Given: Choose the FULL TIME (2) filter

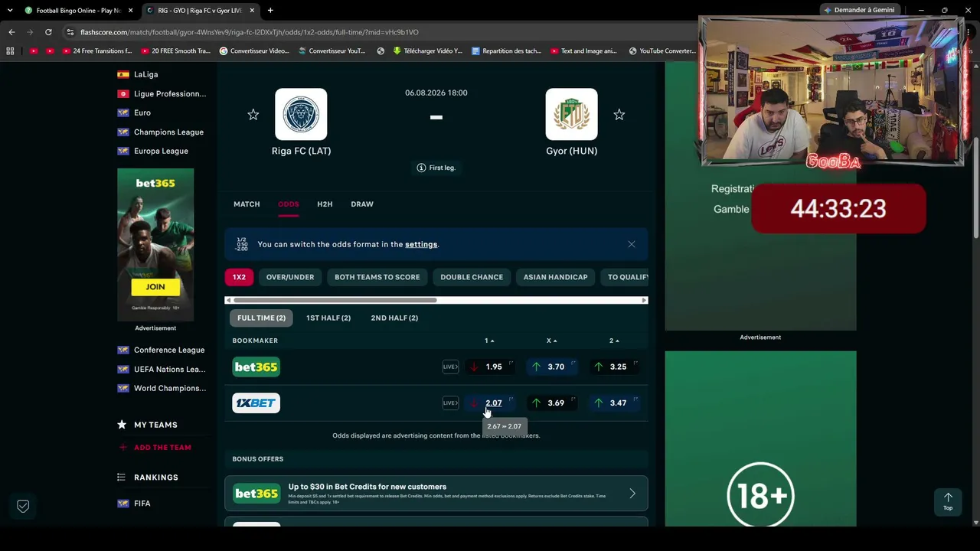Looking at the screenshot, I should 261,318.
